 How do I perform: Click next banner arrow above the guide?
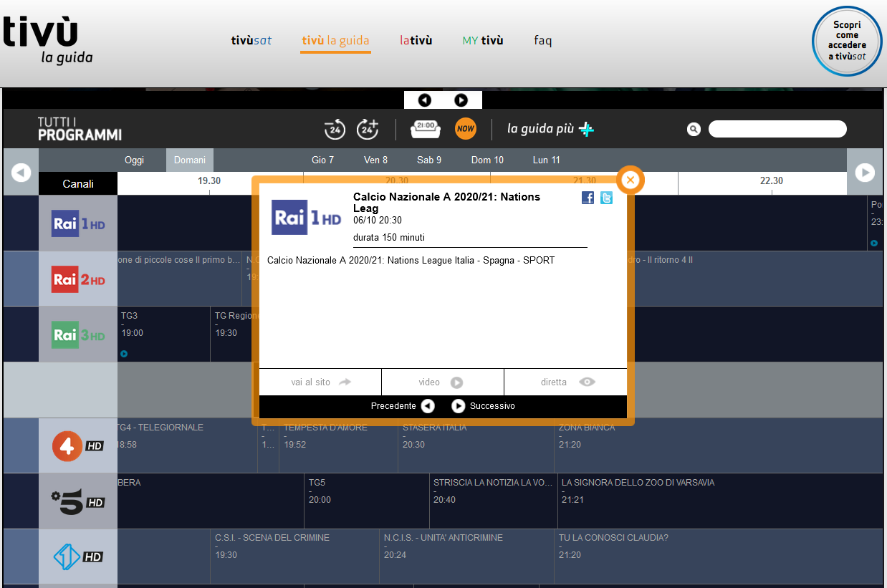pos(461,100)
